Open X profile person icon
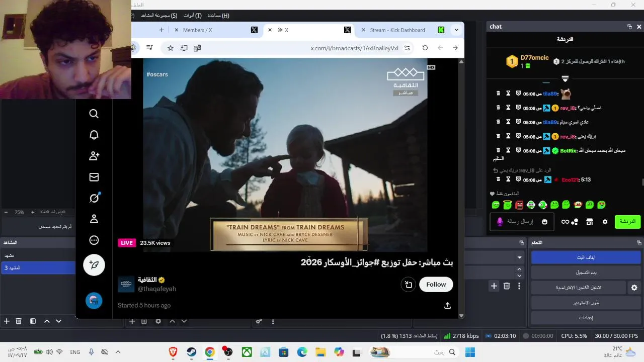This screenshot has height=362, width=644. point(94,219)
